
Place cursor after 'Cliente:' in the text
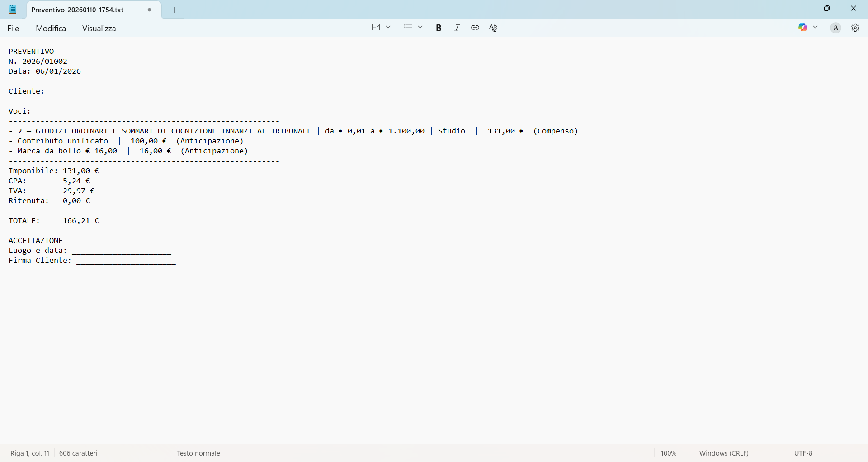[x=45, y=91]
